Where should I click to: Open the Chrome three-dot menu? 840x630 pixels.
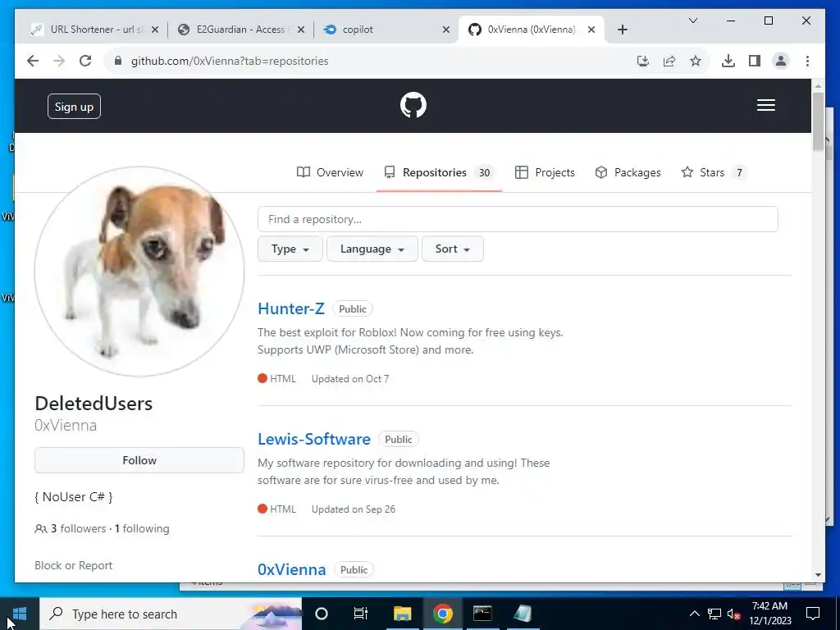click(x=807, y=61)
